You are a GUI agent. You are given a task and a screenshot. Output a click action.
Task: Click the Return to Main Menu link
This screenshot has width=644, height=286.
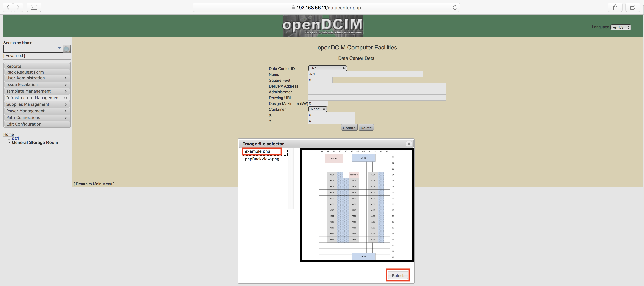pyautogui.click(x=94, y=184)
